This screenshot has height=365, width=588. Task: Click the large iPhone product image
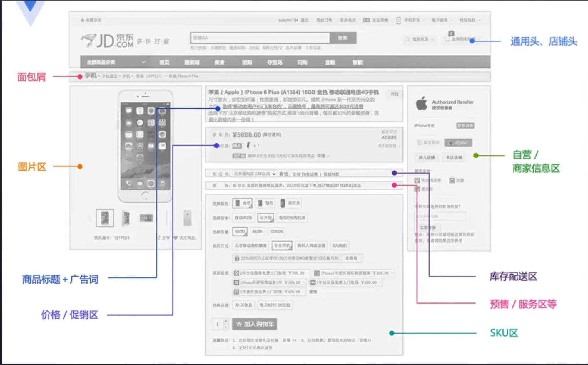(x=145, y=146)
